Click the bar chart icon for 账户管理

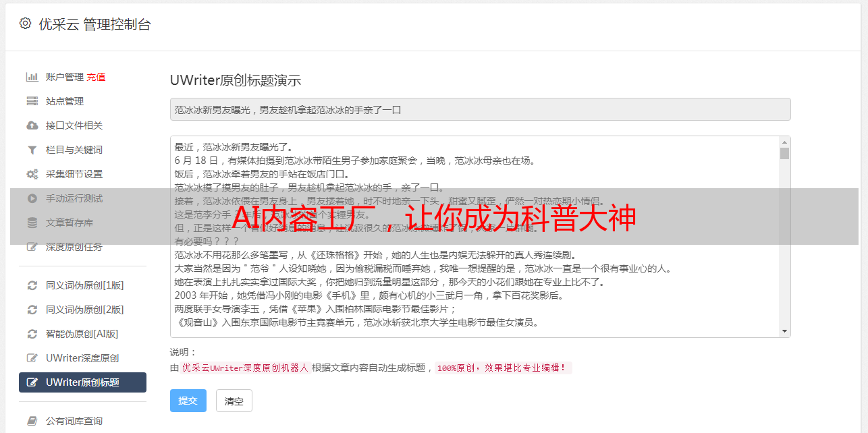pyautogui.click(x=32, y=77)
